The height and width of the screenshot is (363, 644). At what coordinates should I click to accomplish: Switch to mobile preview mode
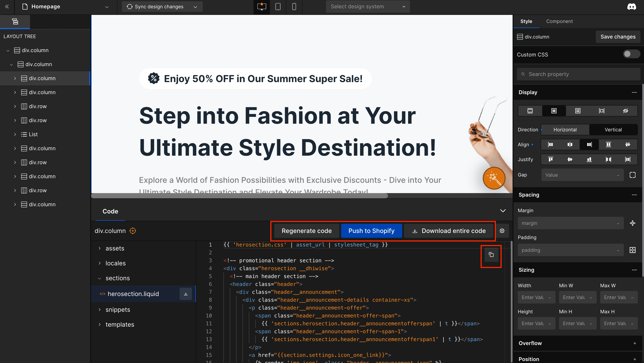coord(294,7)
